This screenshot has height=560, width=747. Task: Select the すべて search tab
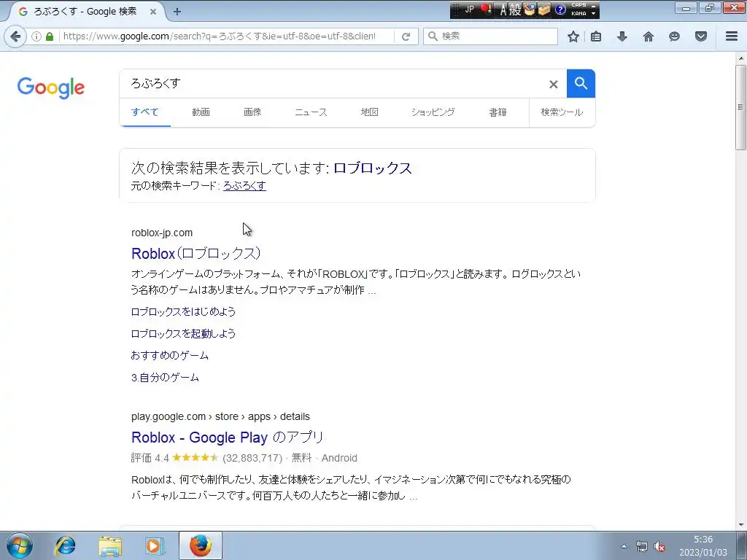(145, 112)
